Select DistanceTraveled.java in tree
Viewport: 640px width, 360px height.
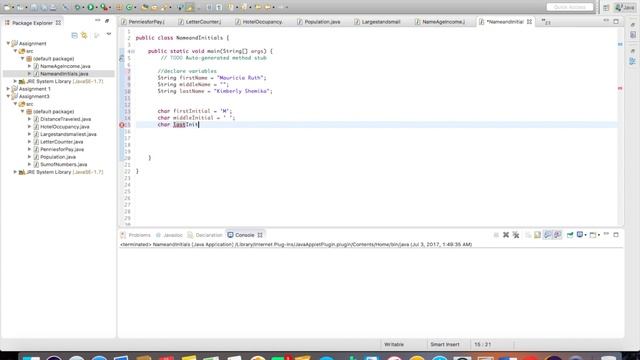coord(65,119)
